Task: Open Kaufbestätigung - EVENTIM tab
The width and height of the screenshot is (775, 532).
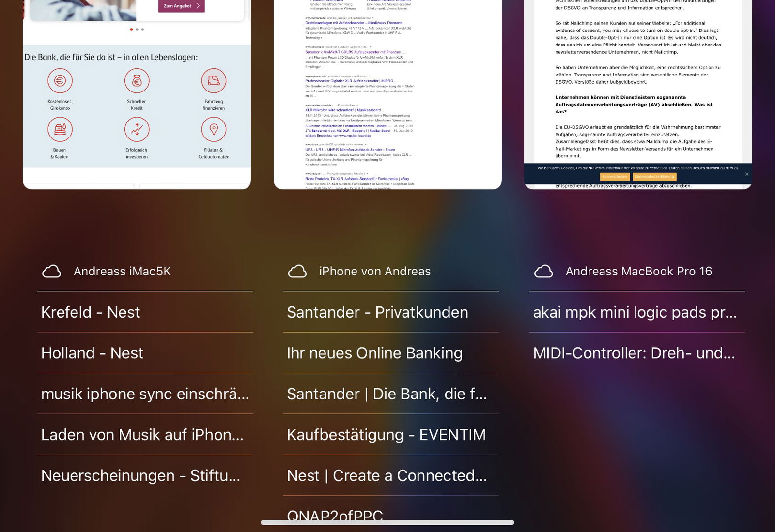Action: [386, 435]
